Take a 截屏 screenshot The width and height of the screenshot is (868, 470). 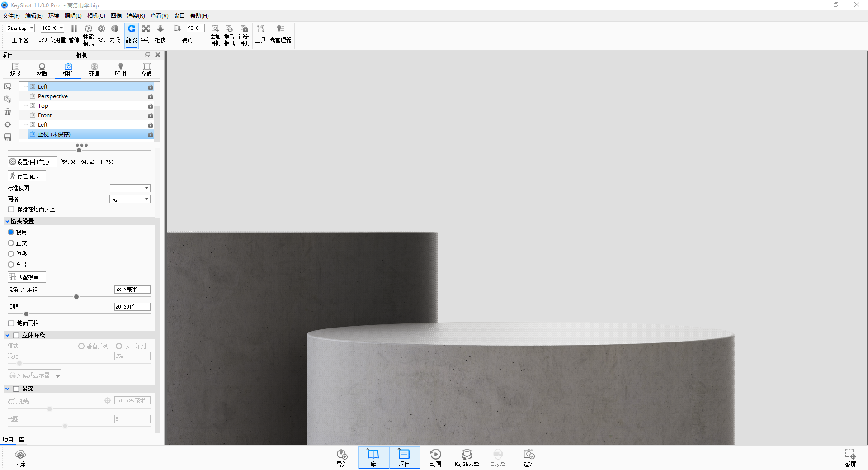pyautogui.click(x=850, y=458)
